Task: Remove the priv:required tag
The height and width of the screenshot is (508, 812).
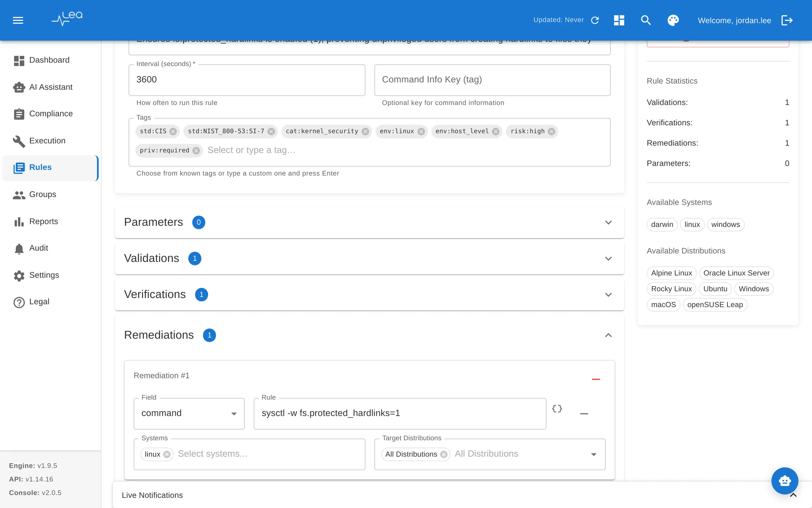Action: point(196,150)
